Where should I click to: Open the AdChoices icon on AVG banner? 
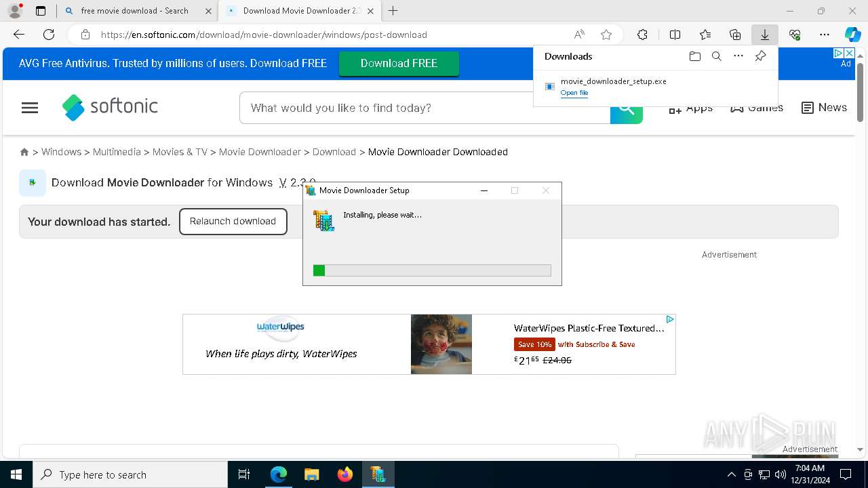[x=838, y=53]
